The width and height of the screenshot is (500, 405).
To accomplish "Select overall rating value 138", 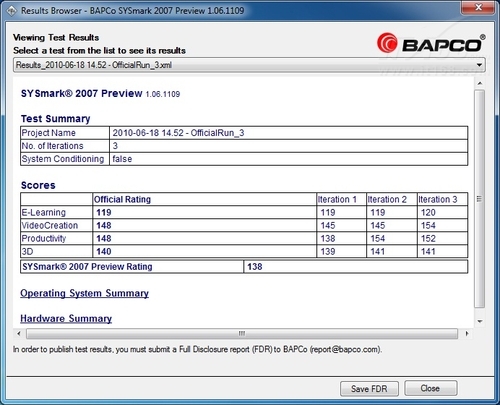I will 255,267.
